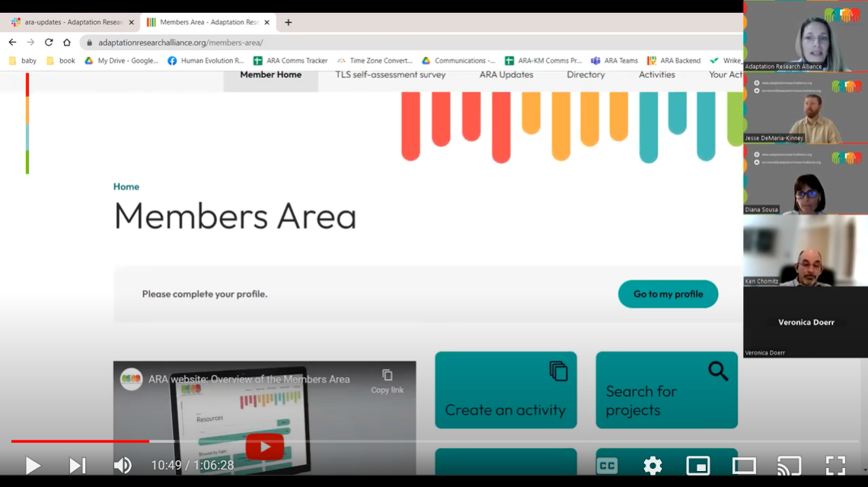Viewport: 868px width, 487px height.
Task: Click the Home breadcrumb link
Action: tap(126, 186)
